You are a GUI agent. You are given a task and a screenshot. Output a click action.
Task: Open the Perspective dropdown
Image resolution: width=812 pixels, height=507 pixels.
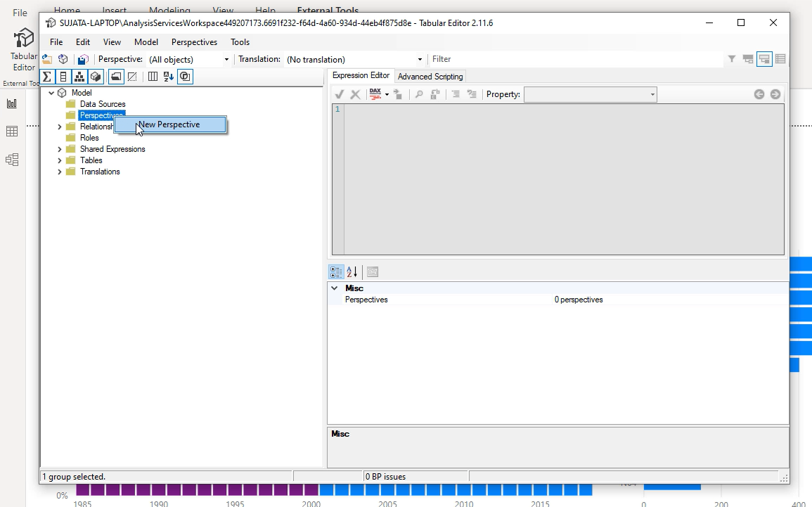point(226,60)
